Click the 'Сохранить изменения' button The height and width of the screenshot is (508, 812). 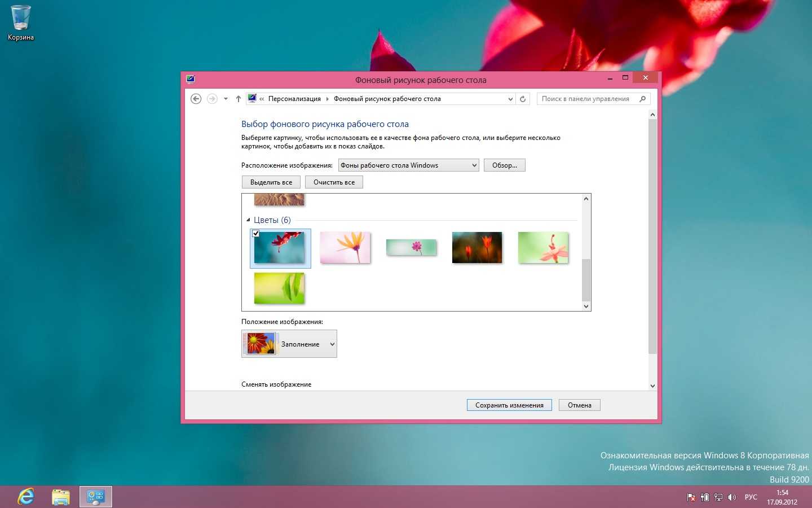[509, 405]
